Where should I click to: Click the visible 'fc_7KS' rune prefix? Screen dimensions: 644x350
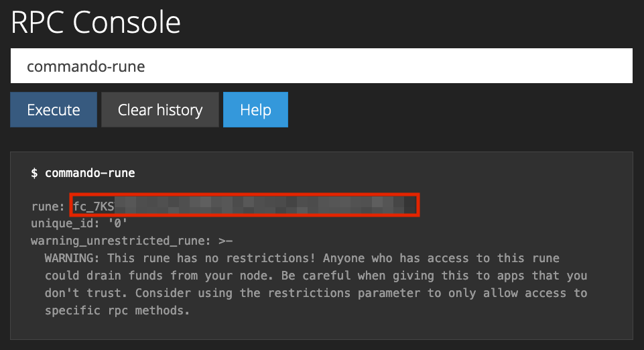click(x=94, y=206)
